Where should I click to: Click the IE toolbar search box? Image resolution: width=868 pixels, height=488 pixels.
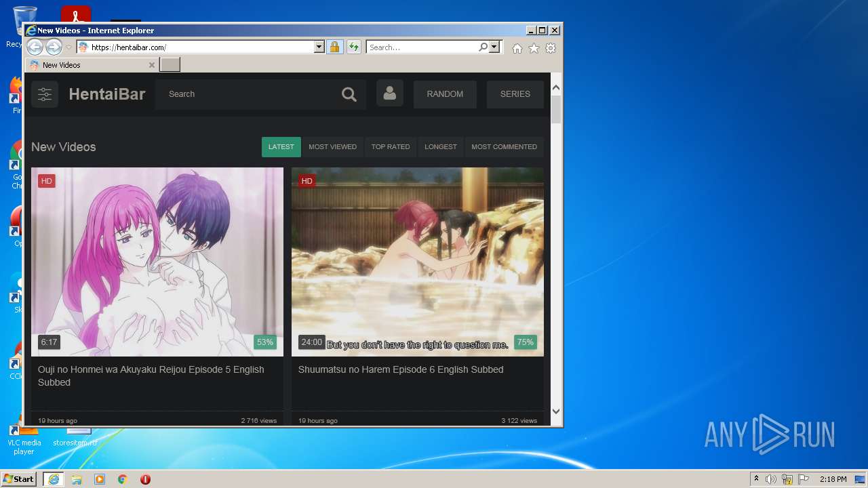[x=422, y=47]
